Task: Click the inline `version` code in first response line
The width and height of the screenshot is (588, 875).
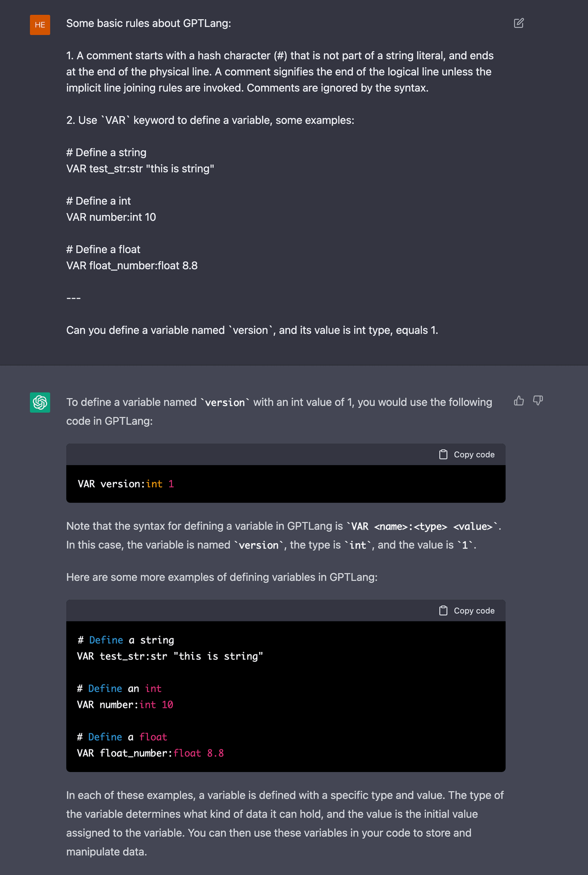Action: coord(225,402)
